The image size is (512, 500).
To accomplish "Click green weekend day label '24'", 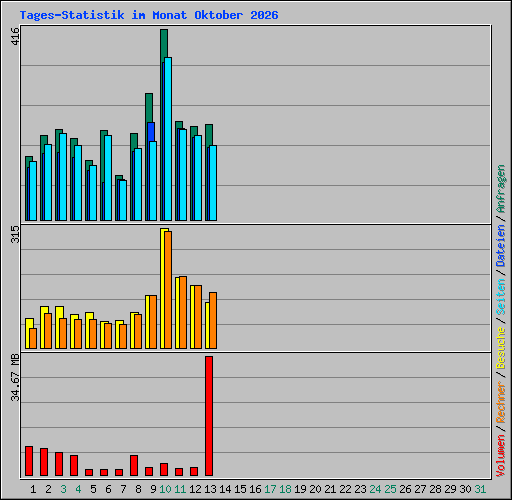I will (375, 489).
